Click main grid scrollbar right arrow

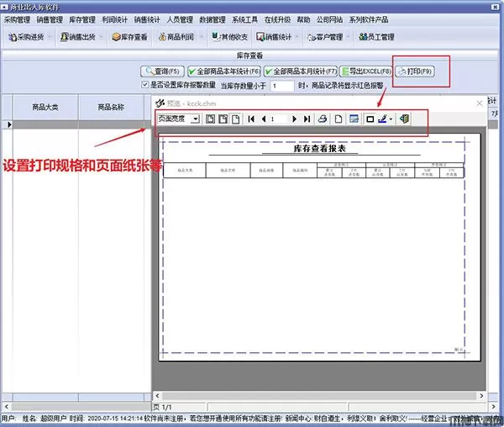point(494,407)
